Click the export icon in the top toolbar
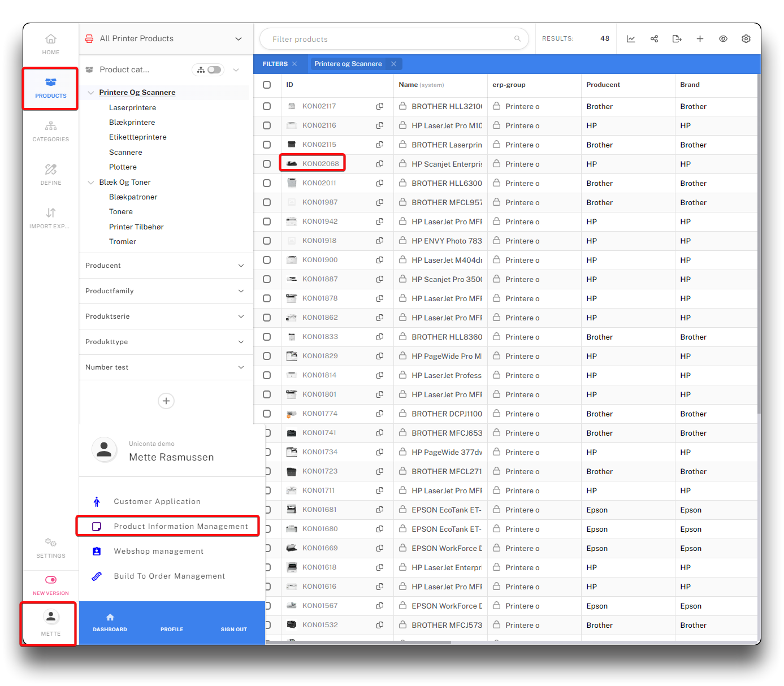784x686 pixels. click(x=677, y=39)
